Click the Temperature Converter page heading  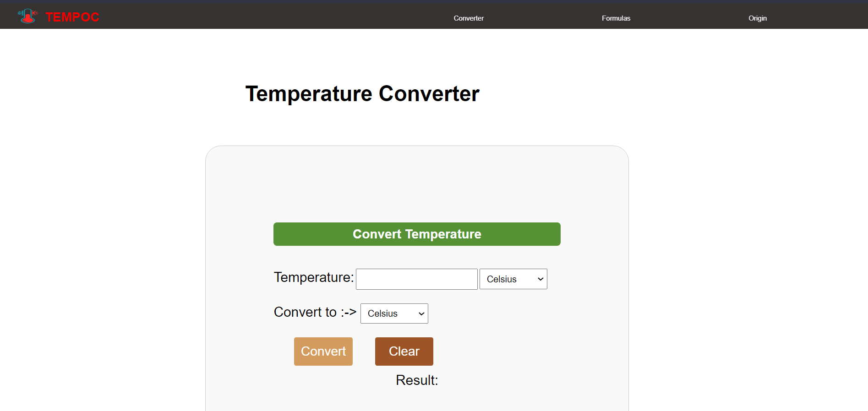point(362,94)
